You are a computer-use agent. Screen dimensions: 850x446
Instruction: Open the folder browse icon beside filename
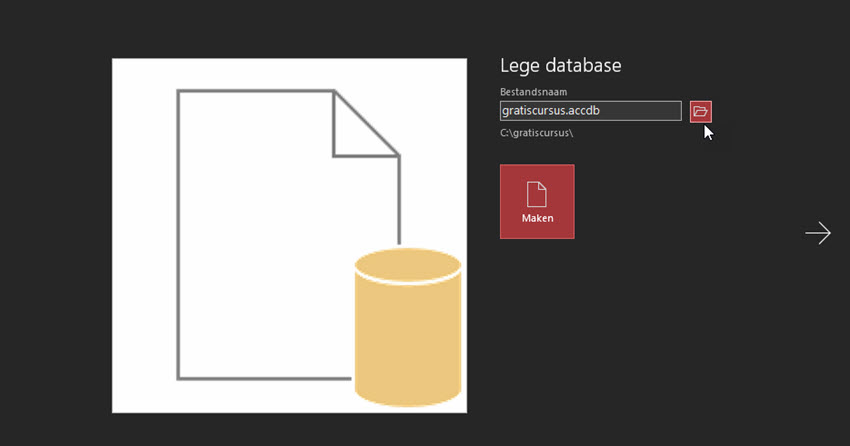pyautogui.click(x=700, y=112)
